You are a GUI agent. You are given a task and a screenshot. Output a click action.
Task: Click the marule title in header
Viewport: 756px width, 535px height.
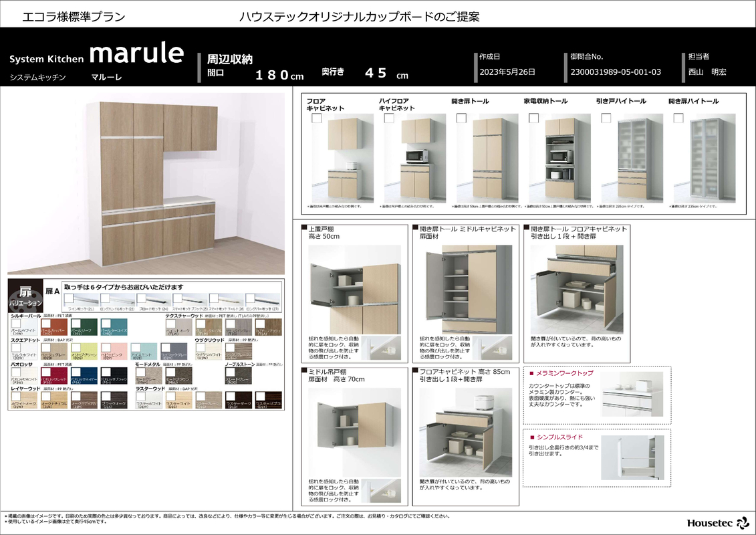[x=136, y=53]
